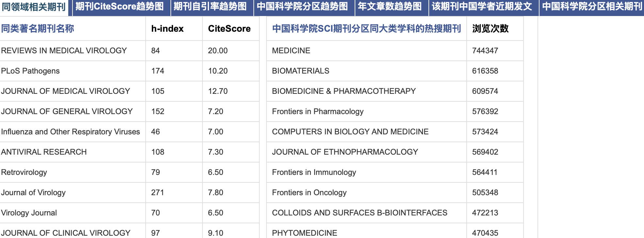Image resolution: width=644 pixels, height=238 pixels.
Task: Select 中国科学院分区趋势图 tab
Action: click(302, 7)
